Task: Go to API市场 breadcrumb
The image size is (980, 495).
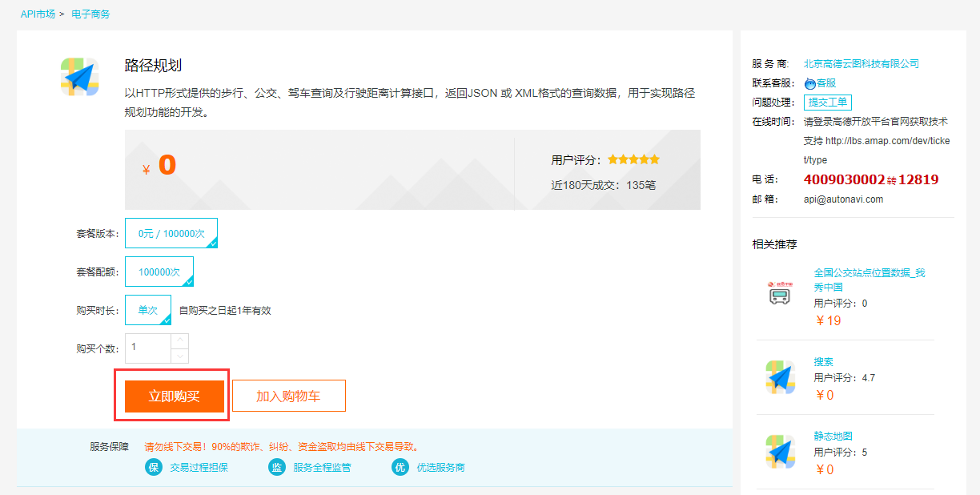Action: point(38,14)
